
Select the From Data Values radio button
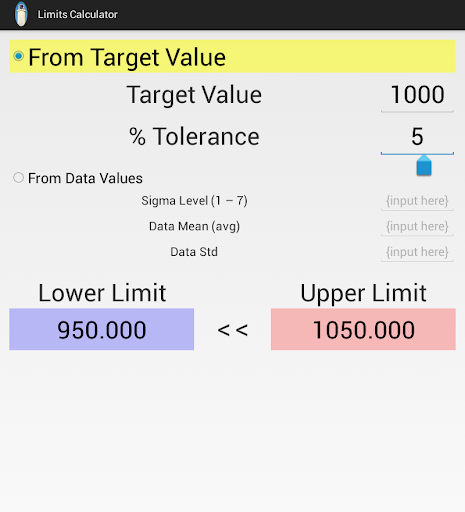(x=18, y=178)
